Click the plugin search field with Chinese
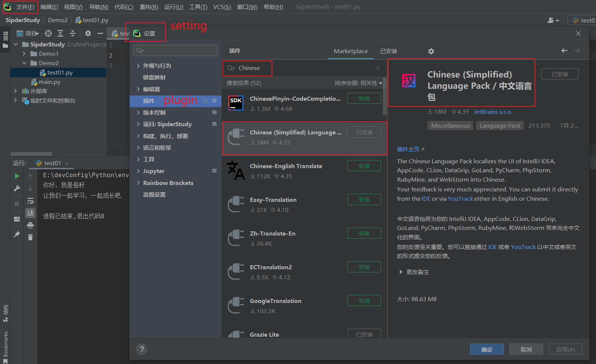Screen dimensions: 596x364 (304, 68)
